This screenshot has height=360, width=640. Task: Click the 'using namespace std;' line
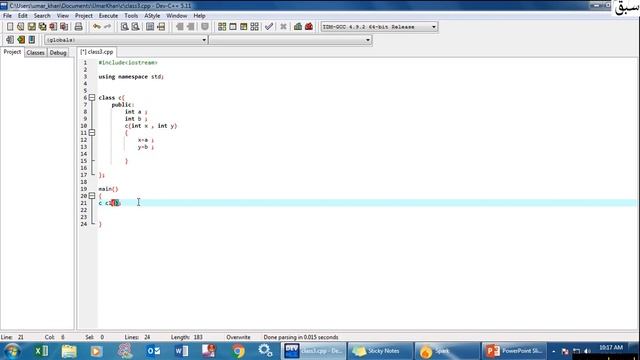pos(131,77)
